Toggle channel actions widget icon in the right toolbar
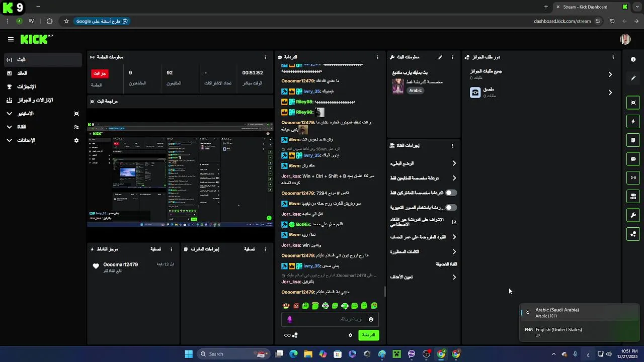644x362 pixels. (x=633, y=197)
